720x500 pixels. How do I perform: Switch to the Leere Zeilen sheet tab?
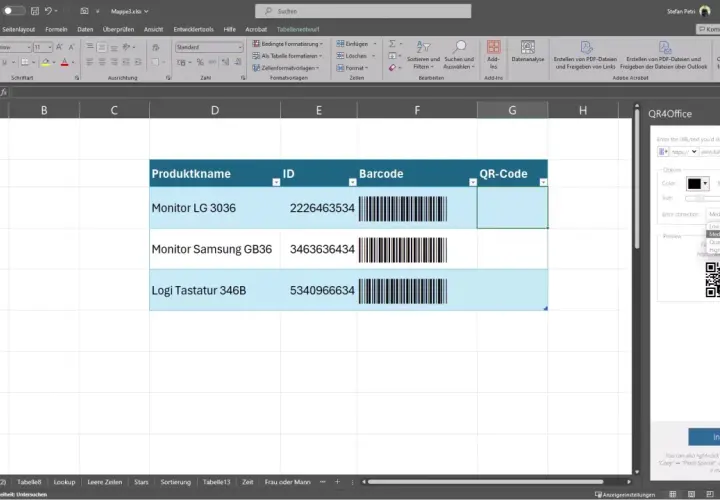(105, 482)
